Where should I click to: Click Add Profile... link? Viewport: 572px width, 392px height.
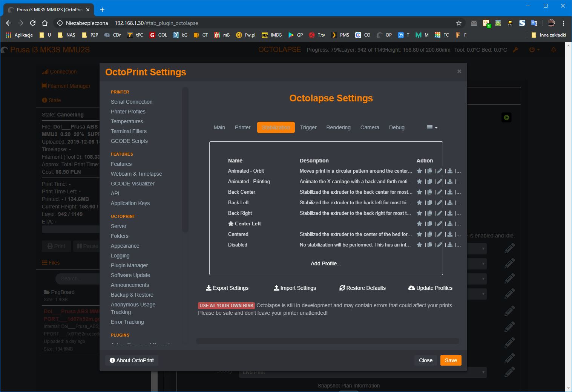click(x=326, y=263)
